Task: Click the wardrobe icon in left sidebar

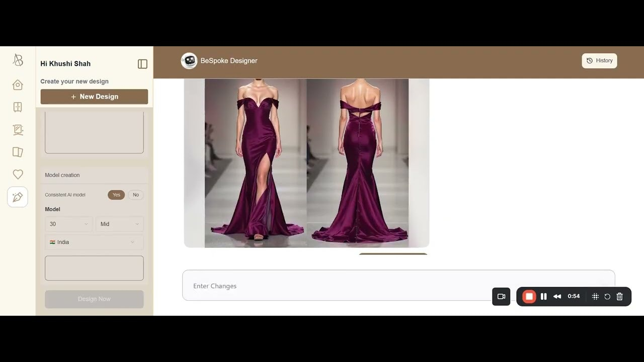Action: coord(18,107)
